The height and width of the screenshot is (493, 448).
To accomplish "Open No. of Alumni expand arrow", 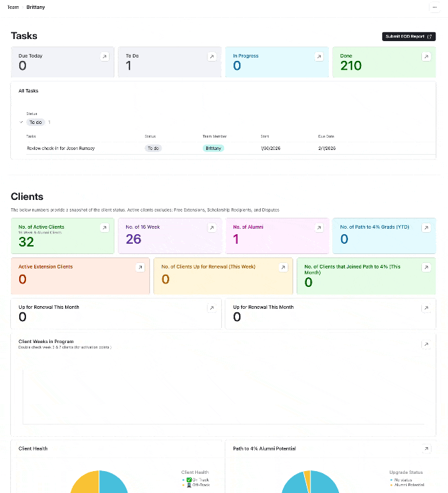I will tap(319, 227).
